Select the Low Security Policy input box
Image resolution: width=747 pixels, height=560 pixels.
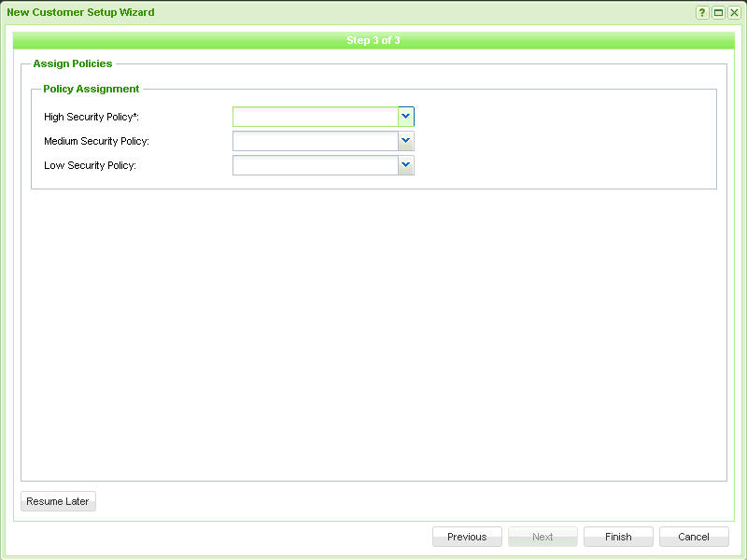tap(315, 165)
